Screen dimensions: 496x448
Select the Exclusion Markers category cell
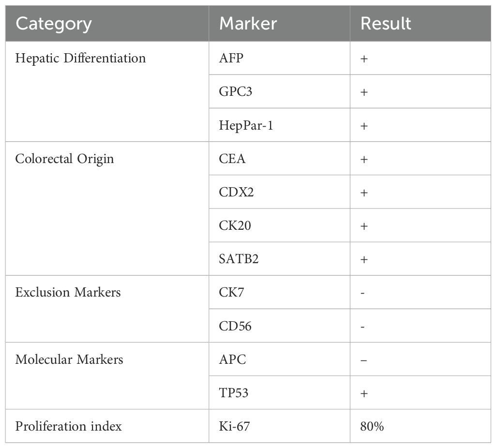(x=68, y=292)
